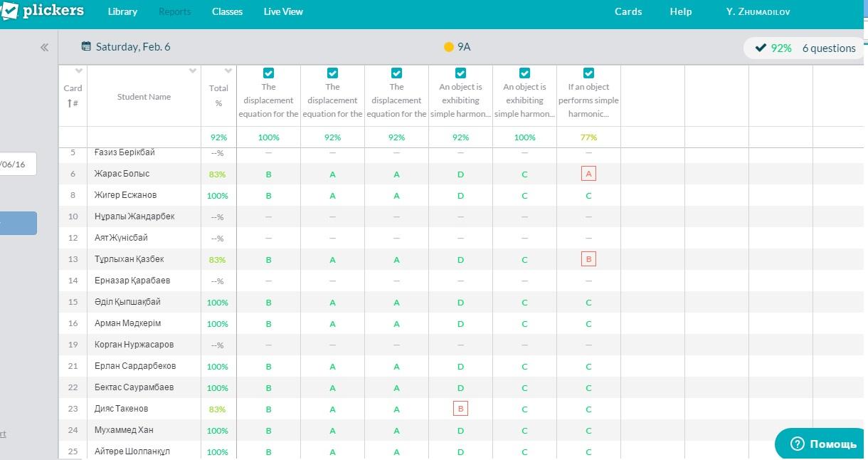868x460 pixels.
Task: Click the Saturday, Feb. 6 date label
Action: click(133, 47)
